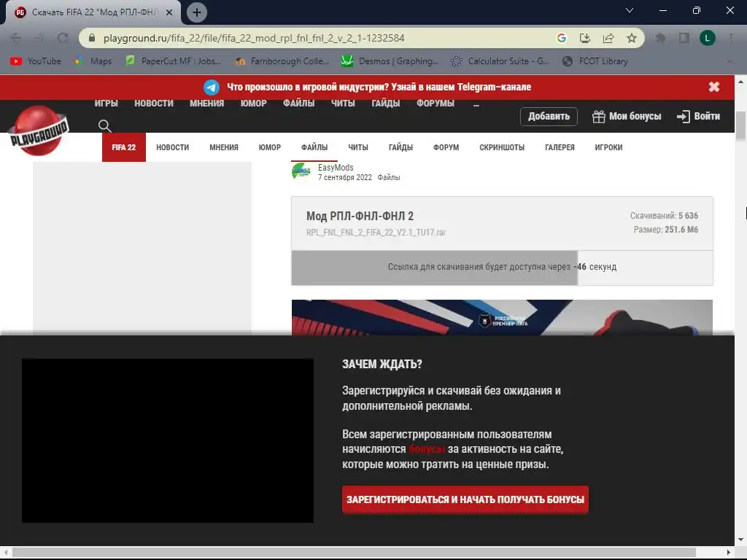Screen dimensions: 747x560
Task: Click the browser back arrow
Action: (x=16, y=38)
